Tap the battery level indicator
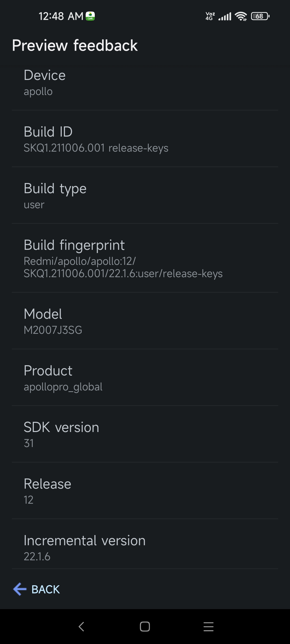This screenshot has width=290, height=644. pyautogui.click(x=260, y=16)
